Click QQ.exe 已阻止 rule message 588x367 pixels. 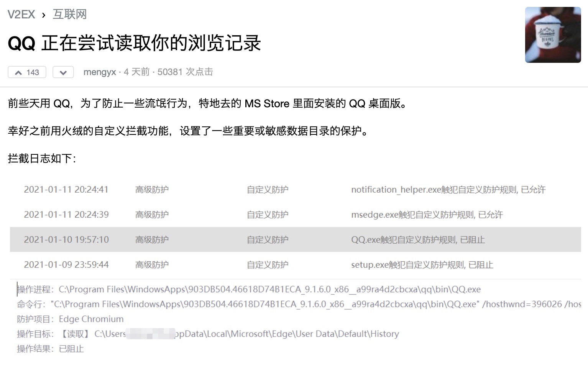pos(418,240)
